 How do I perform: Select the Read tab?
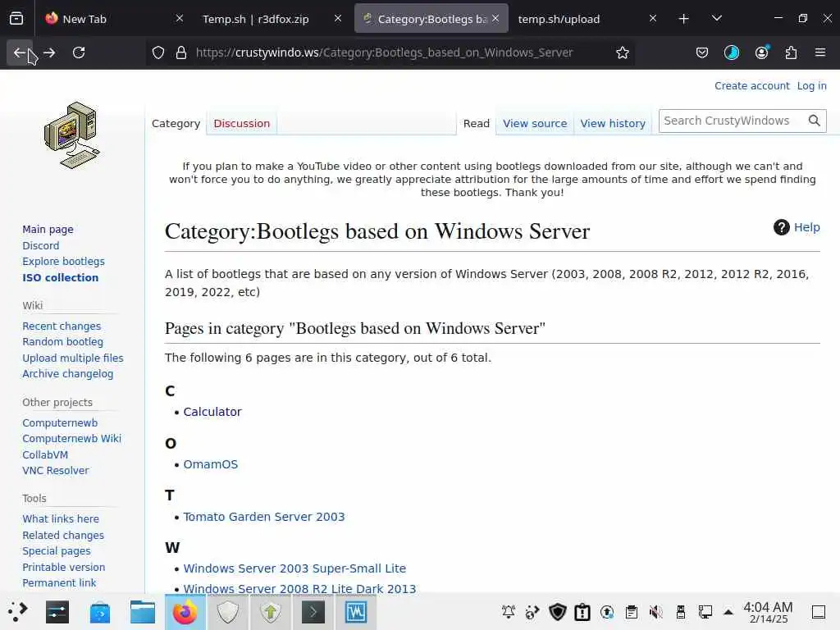click(477, 123)
